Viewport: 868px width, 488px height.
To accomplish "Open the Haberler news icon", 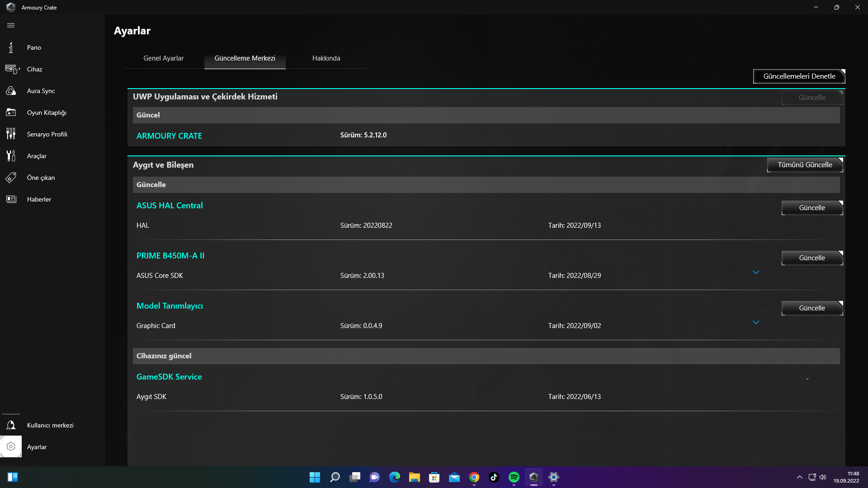I will 11,199.
